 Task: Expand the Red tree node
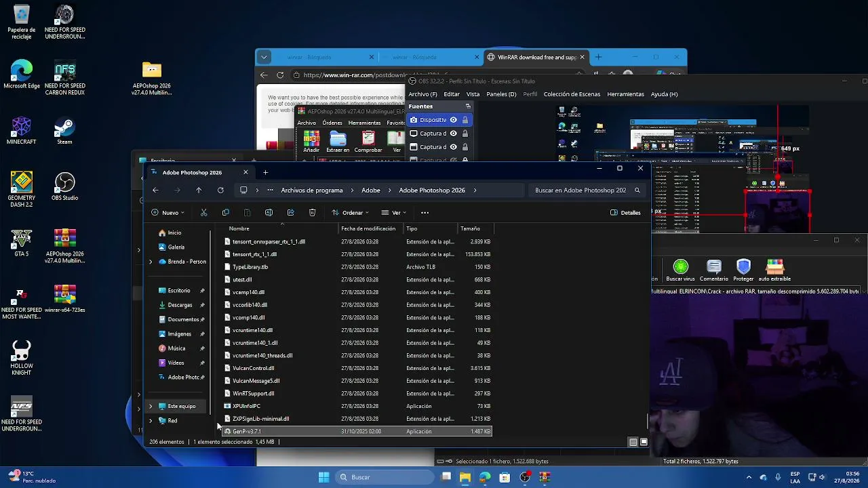pyautogui.click(x=151, y=421)
